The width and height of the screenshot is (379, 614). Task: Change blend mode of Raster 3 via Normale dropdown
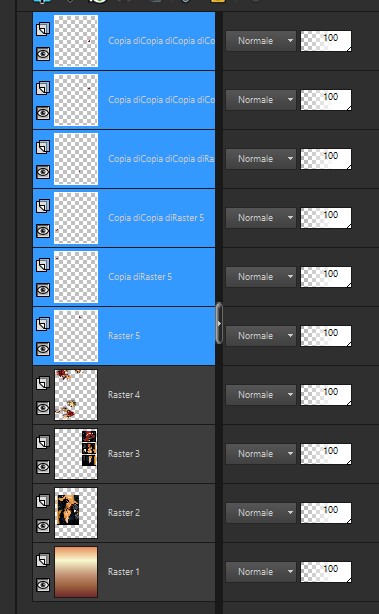(x=261, y=454)
